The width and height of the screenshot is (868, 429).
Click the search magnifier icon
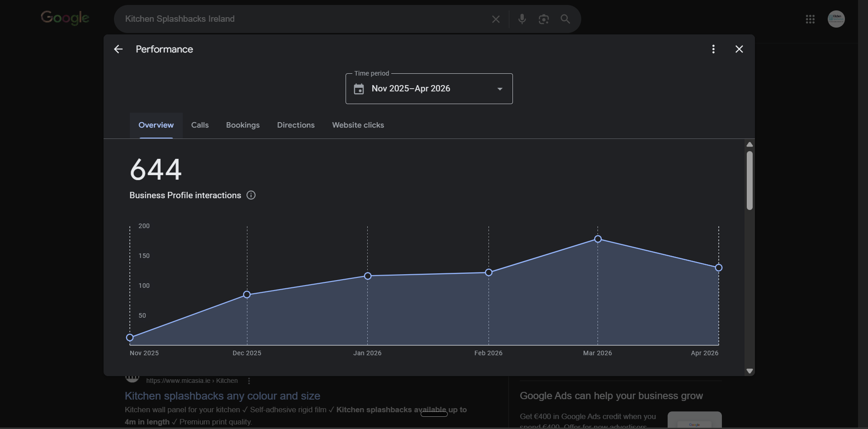pos(566,19)
